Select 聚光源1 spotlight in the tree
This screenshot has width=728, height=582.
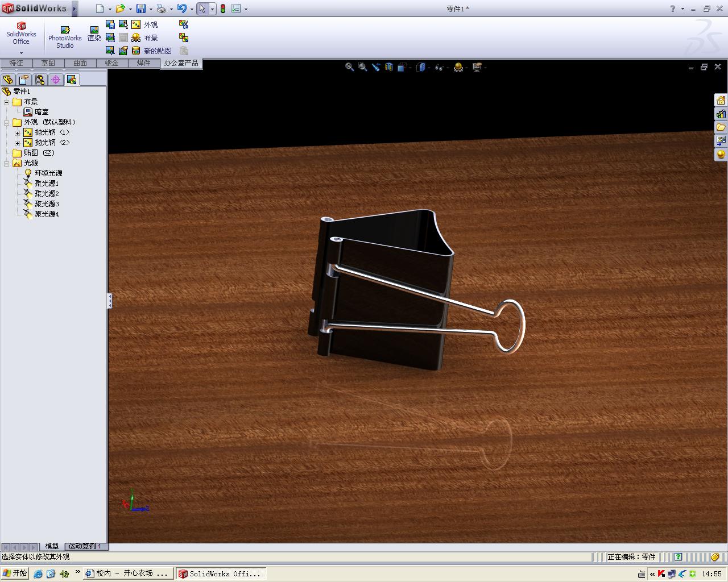coord(47,184)
